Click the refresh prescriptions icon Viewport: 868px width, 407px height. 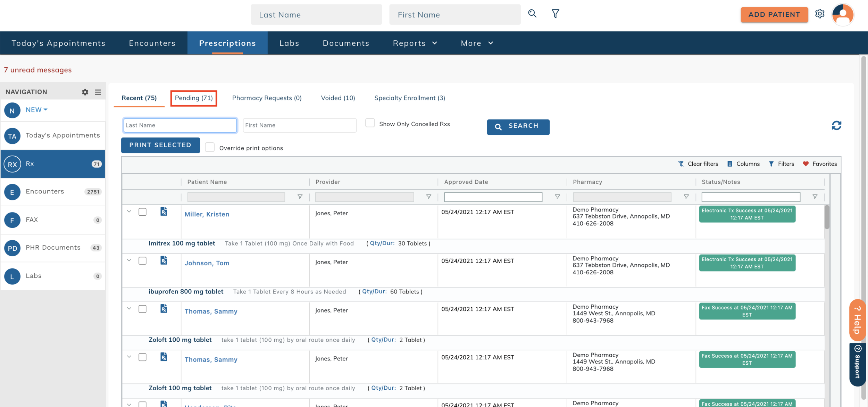pyautogui.click(x=836, y=125)
